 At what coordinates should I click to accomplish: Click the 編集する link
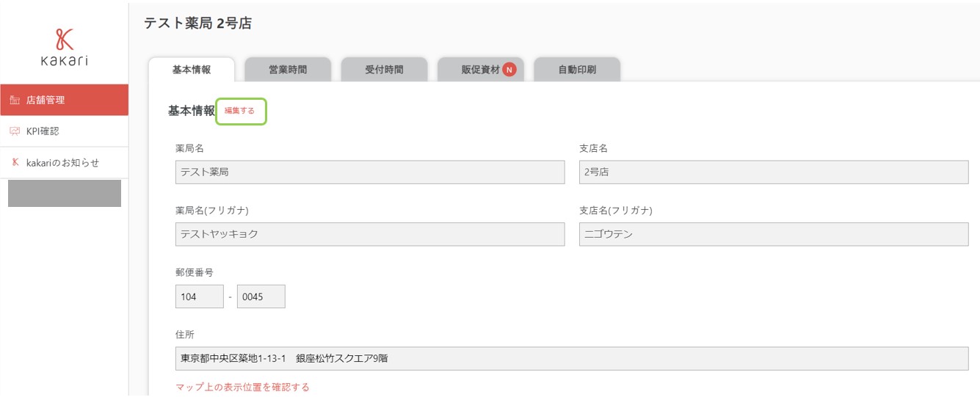coord(240,111)
